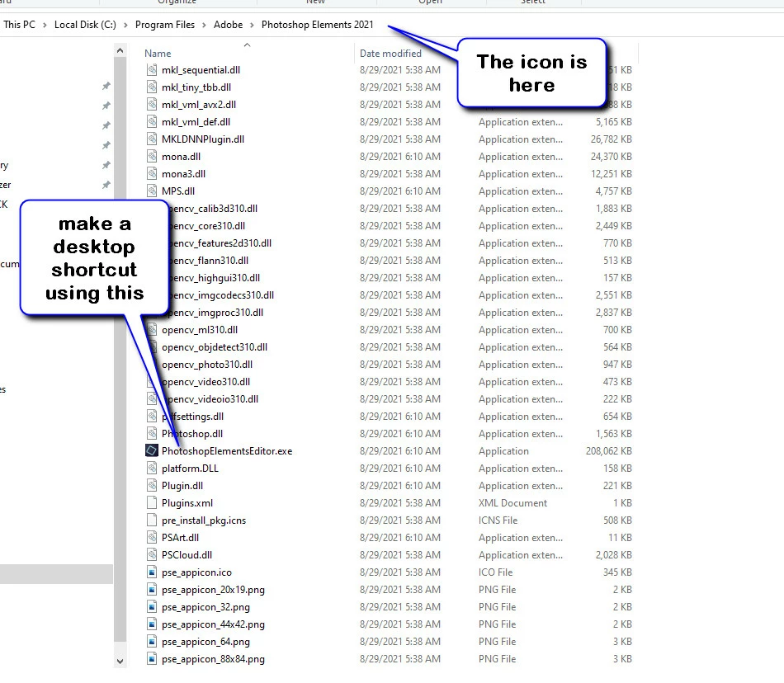The image size is (784, 683).
Task: Go to This PC in the address bar
Action: (x=20, y=25)
